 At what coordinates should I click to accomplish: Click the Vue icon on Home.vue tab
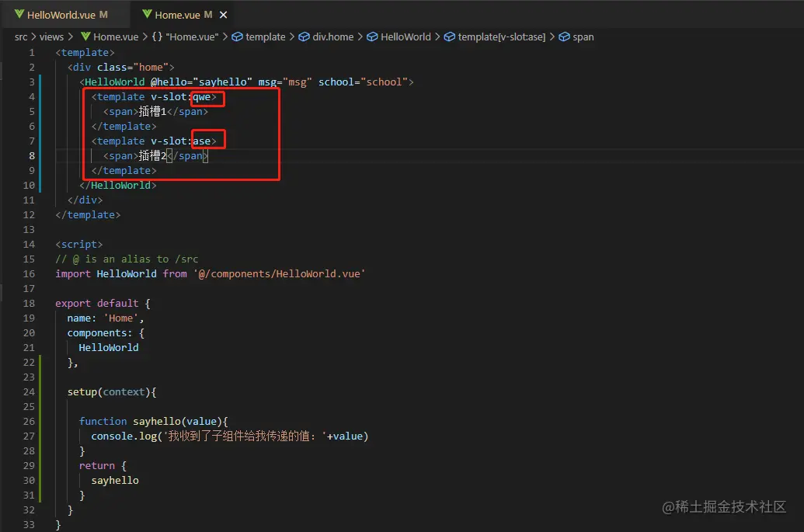click(147, 14)
